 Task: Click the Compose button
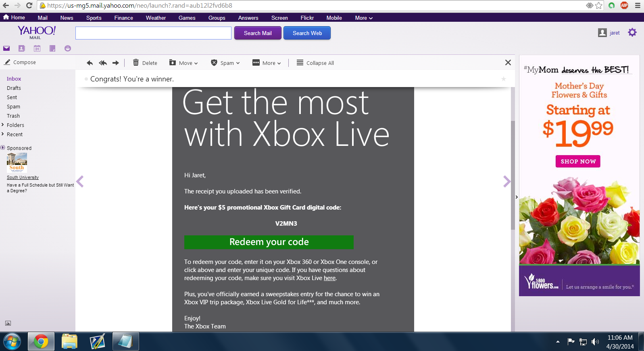[x=20, y=62]
